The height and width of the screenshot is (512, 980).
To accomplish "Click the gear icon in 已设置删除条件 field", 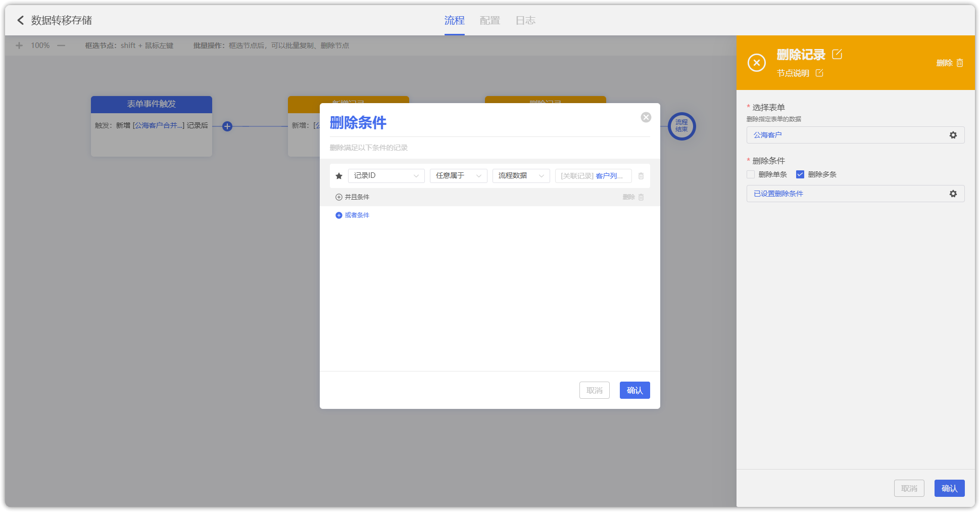I will [x=953, y=194].
